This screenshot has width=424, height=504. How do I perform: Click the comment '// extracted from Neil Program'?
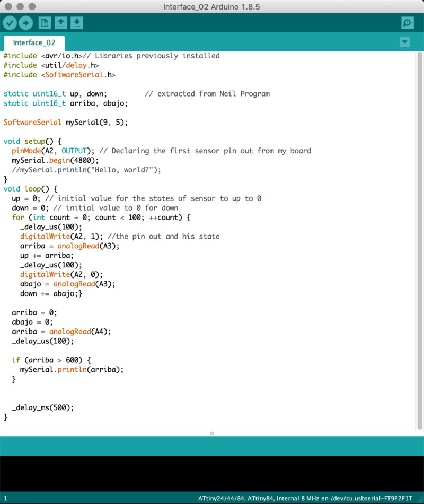(207, 93)
